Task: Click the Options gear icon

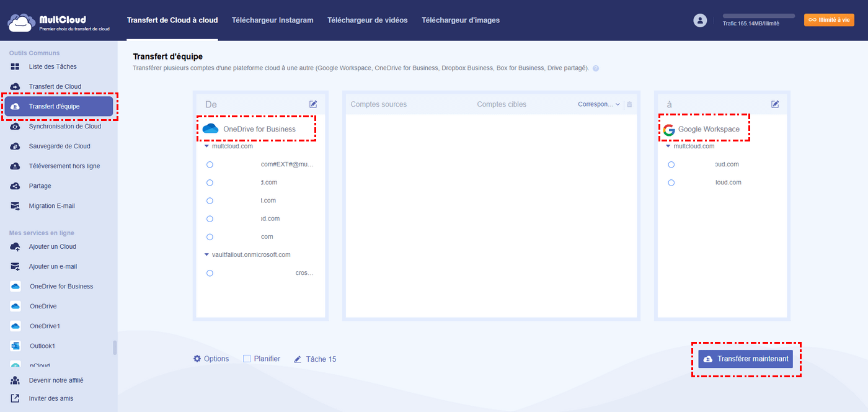Action: [197, 359]
